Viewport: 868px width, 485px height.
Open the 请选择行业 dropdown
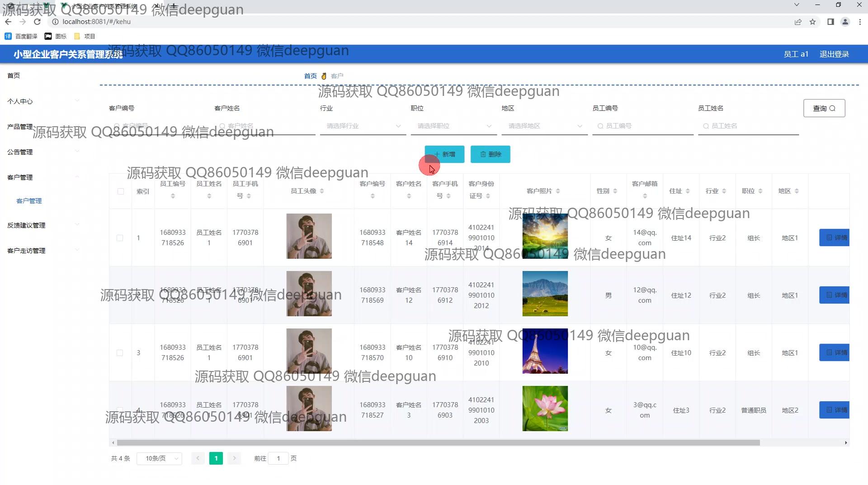tap(363, 126)
